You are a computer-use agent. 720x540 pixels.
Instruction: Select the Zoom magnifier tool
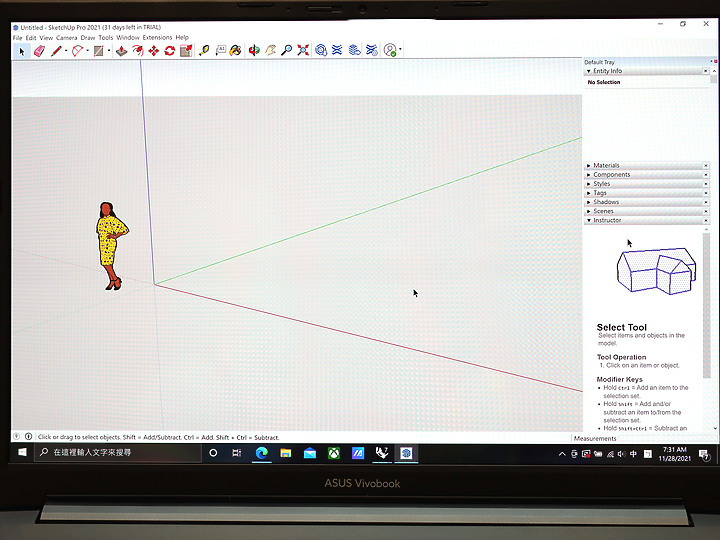287,50
